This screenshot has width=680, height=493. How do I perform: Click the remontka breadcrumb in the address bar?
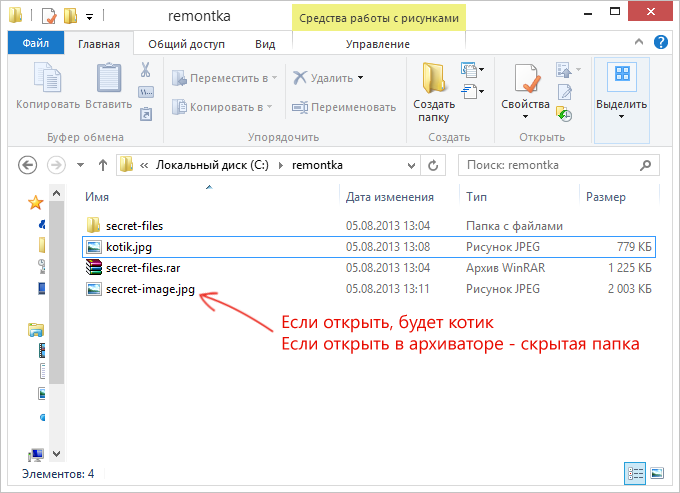(317, 165)
